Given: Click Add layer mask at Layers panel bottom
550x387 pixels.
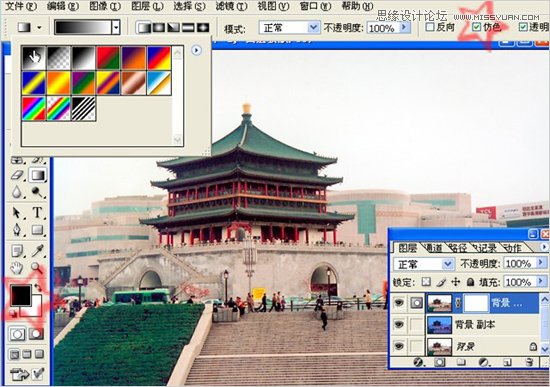Looking at the screenshot, I should pos(440,362).
